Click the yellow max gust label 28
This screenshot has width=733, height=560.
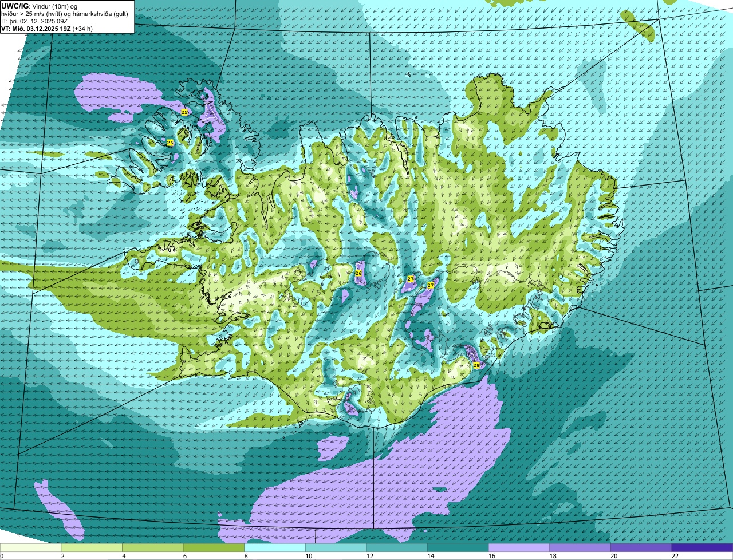tap(476, 365)
